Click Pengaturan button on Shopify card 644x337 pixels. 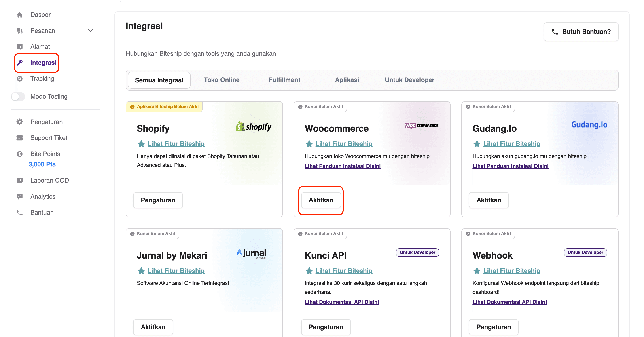[x=158, y=200]
